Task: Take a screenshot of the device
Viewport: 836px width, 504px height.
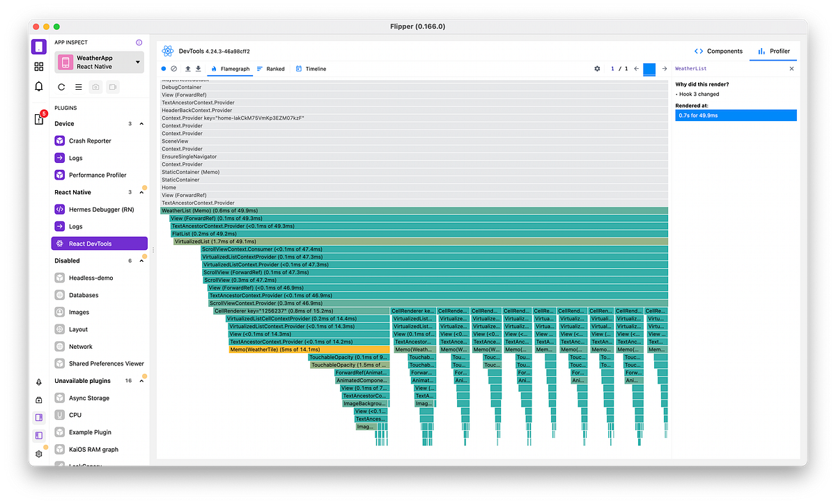Action: 94,86
